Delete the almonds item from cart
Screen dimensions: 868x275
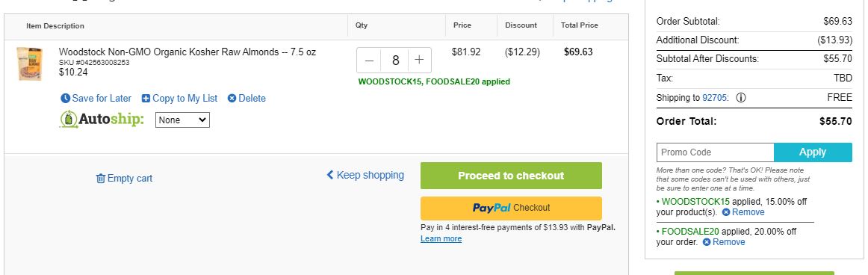(247, 99)
